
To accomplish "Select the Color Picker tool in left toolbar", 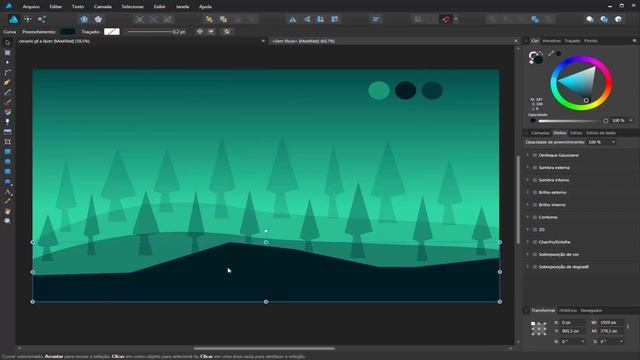I will point(7,201).
